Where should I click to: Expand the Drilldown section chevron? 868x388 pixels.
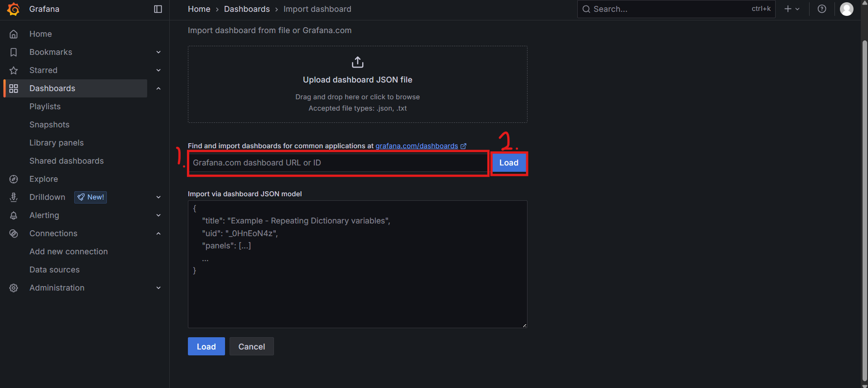[158, 197]
